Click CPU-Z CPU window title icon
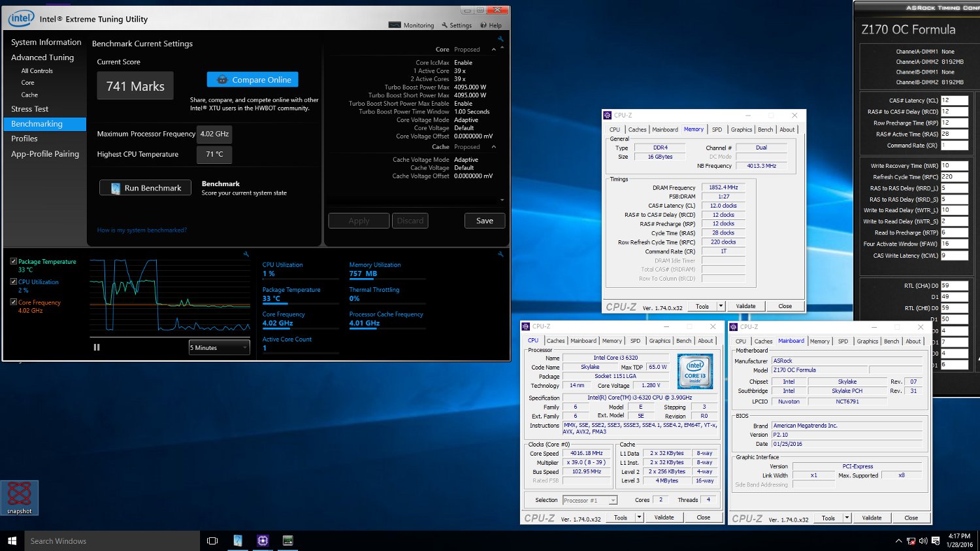The width and height of the screenshot is (980, 551). click(x=526, y=326)
